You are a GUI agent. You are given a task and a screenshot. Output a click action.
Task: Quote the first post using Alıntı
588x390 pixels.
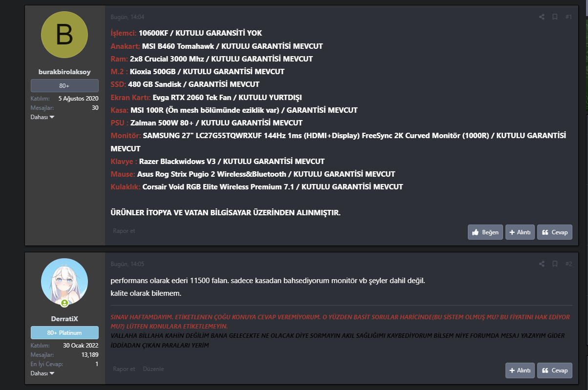pyautogui.click(x=520, y=232)
